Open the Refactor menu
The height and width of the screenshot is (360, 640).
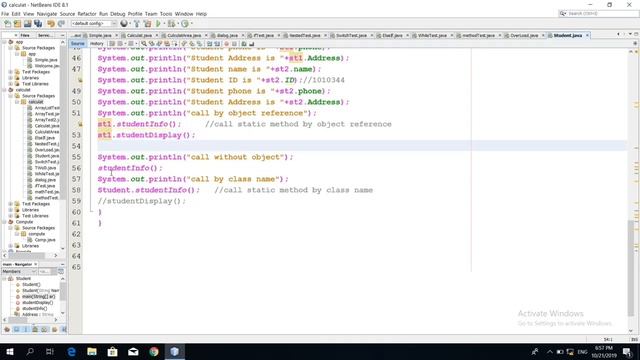pyautogui.click(x=87, y=14)
